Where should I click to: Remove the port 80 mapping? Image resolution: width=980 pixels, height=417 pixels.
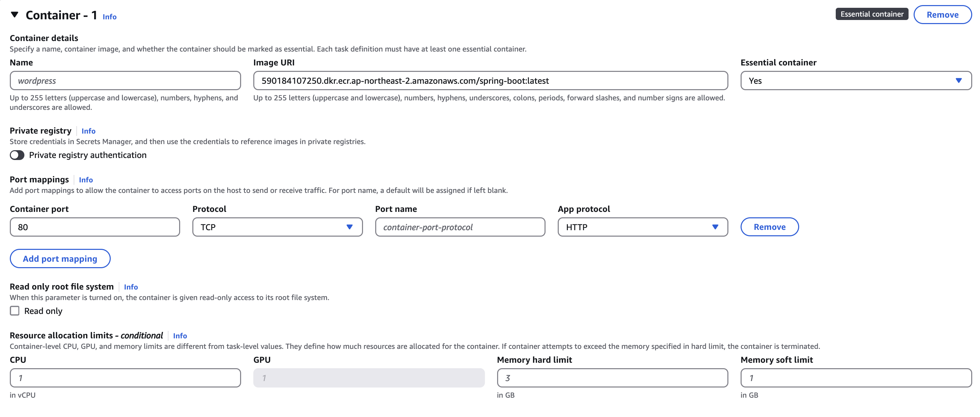point(769,226)
